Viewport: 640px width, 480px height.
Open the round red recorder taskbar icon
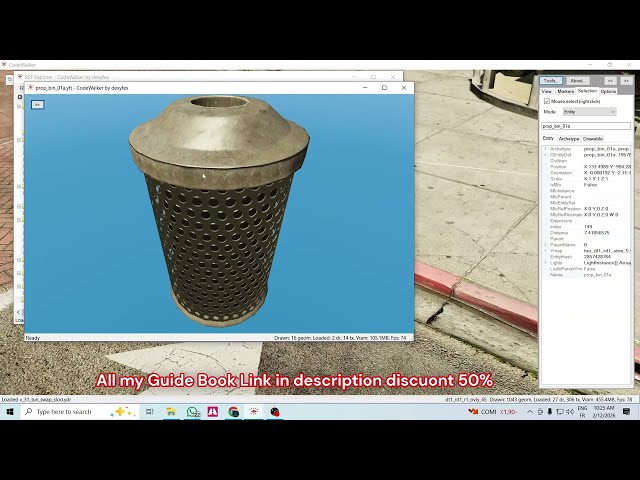[x=275, y=412]
